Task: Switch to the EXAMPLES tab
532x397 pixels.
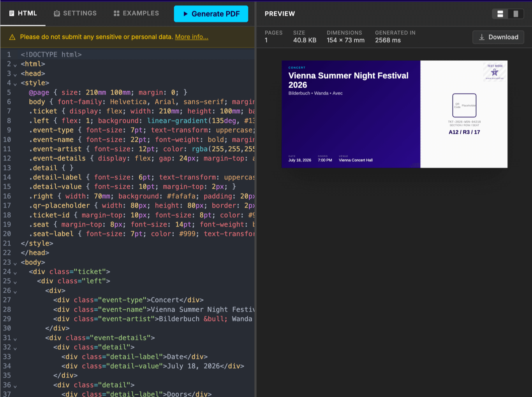Action: coord(141,13)
